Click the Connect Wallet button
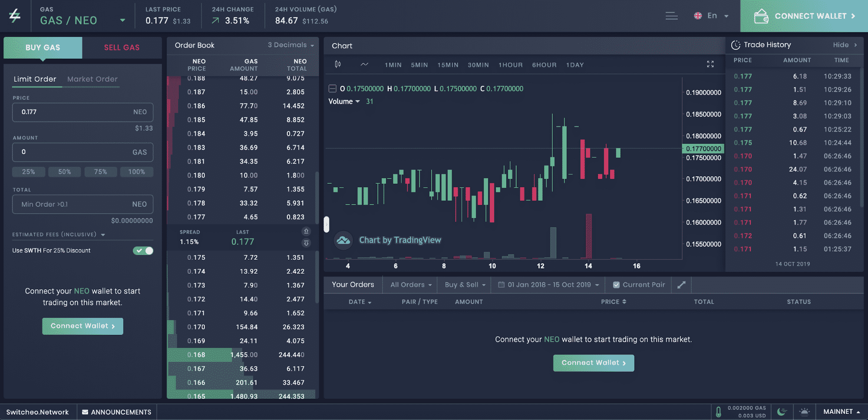Screen dimensions: 868x420 pyautogui.click(x=83, y=326)
